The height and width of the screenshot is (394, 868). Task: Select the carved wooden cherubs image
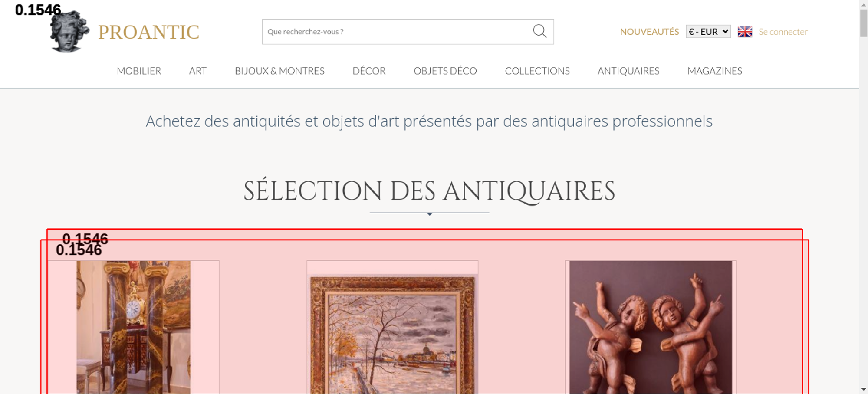point(651,327)
